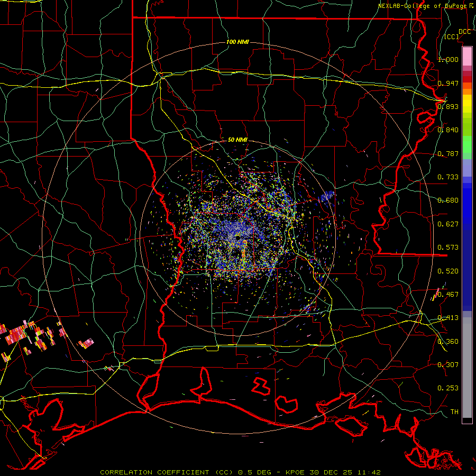Pick the dark red color bar segment
Viewport: 476px width, 476px height.
pyautogui.click(x=467, y=79)
